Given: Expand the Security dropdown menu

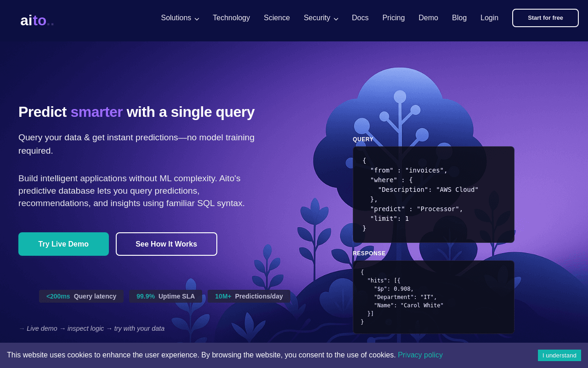Looking at the screenshot, I should pyautogui.click(x=321, y=18).
